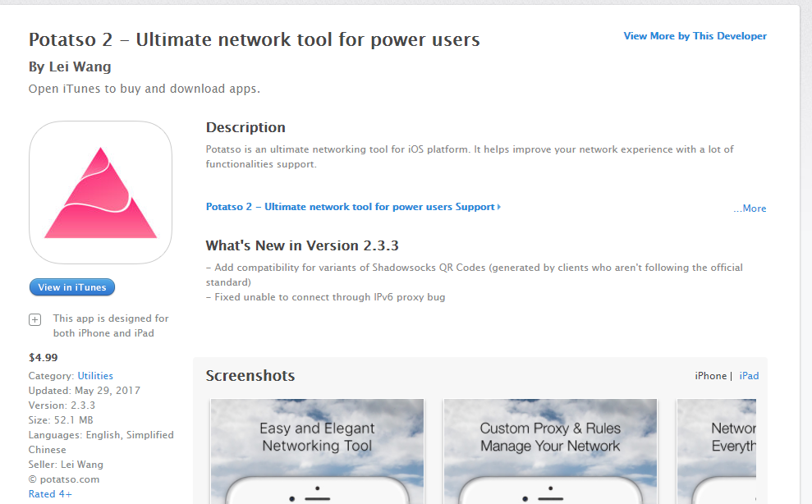The image size is (812, 504).
Task: View the partially visible third screenshot
Action: point(716,451)
